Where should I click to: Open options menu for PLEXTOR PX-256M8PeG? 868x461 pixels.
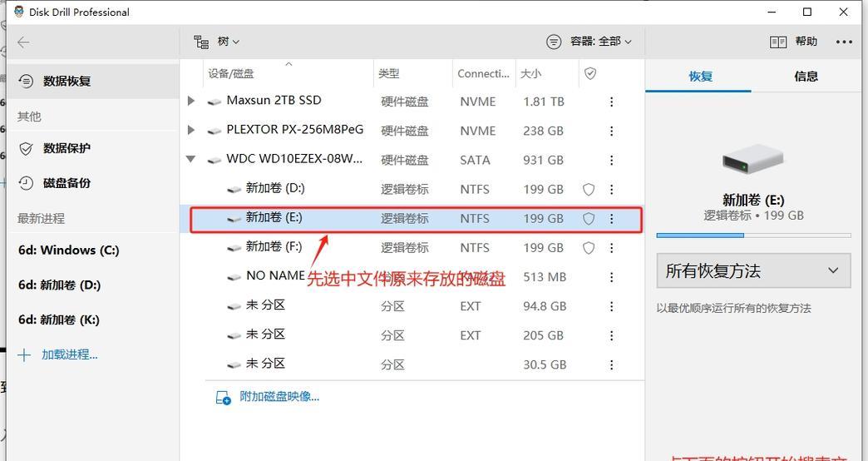pos(611,131)
